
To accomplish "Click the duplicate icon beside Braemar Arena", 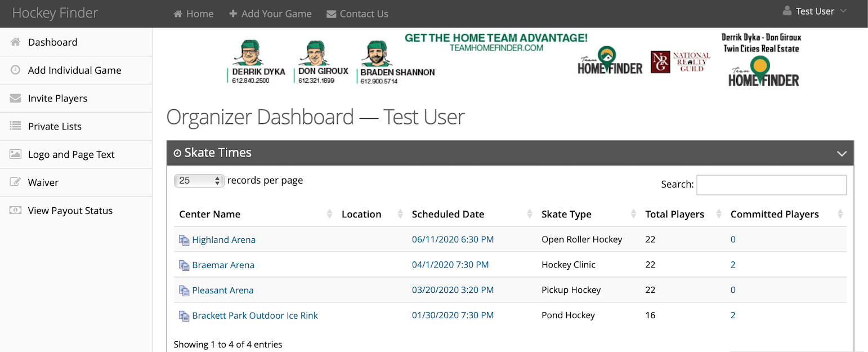I will click(x=184, y=265).
